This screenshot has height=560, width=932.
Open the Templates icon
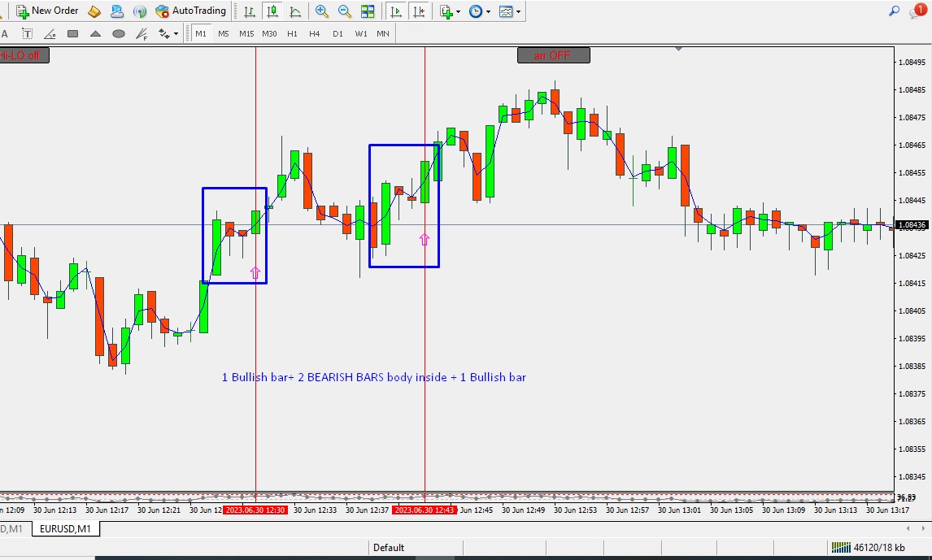(506, 11)
